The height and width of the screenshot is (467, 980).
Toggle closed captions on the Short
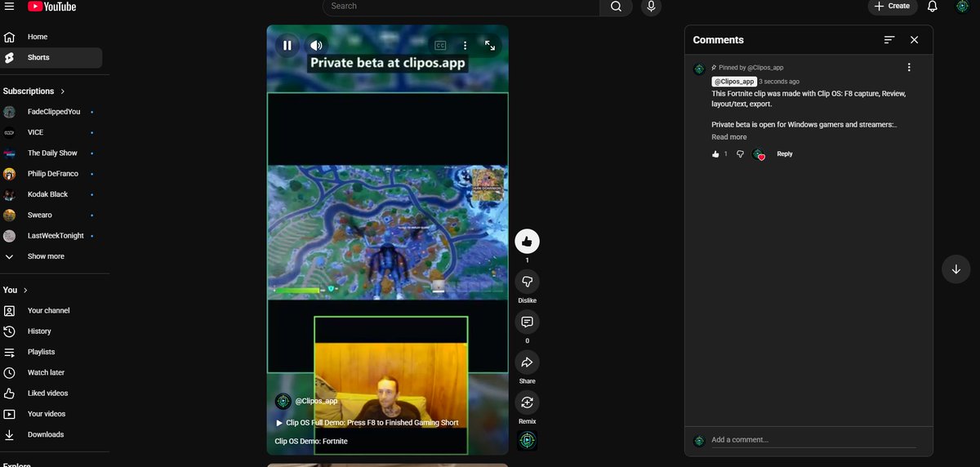pos(440,46)
